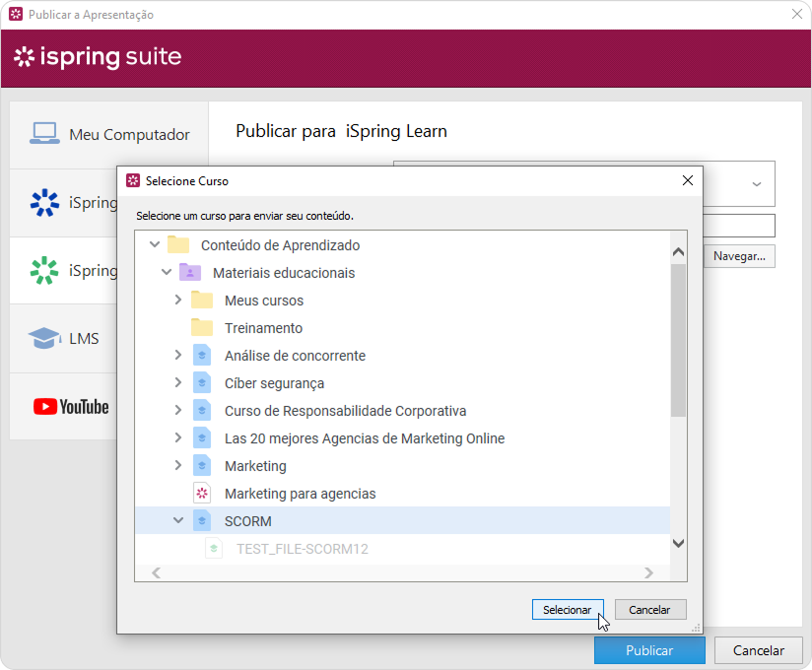Click the YouTube logo in sidebar
Image resolution: width=812 pixels, height=670 pixels.
pos(70,407)
